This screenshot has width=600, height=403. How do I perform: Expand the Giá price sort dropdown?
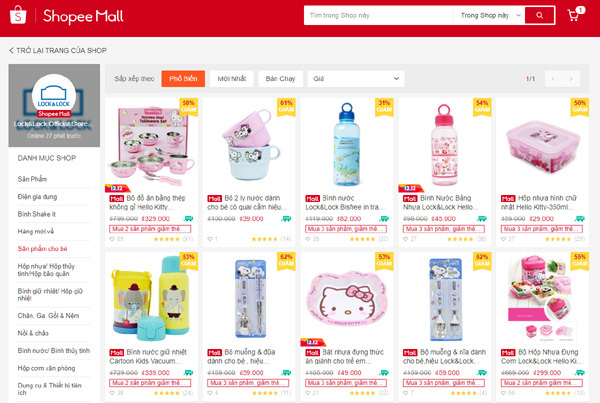pos(356,79)
